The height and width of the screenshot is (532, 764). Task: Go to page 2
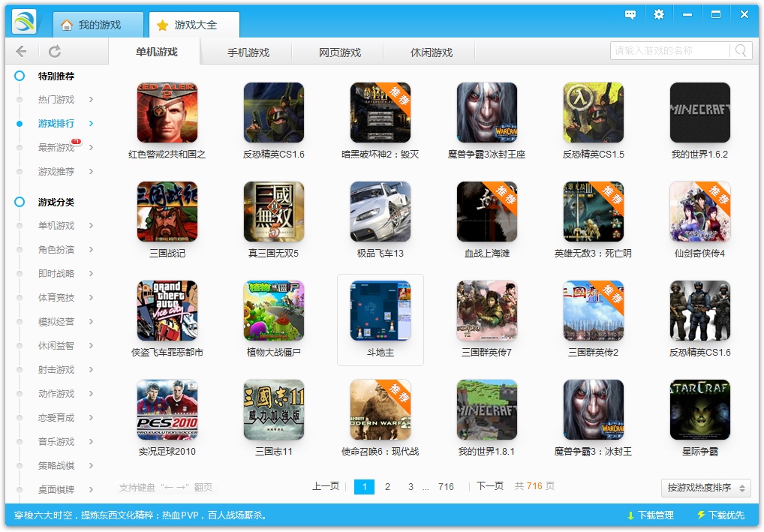click(387, 487)
